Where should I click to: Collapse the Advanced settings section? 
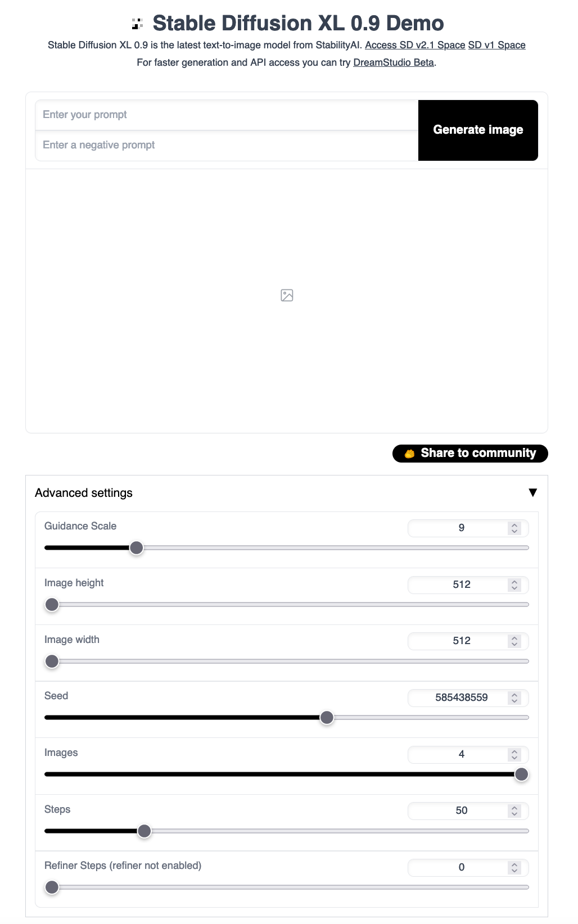(532, 492)
